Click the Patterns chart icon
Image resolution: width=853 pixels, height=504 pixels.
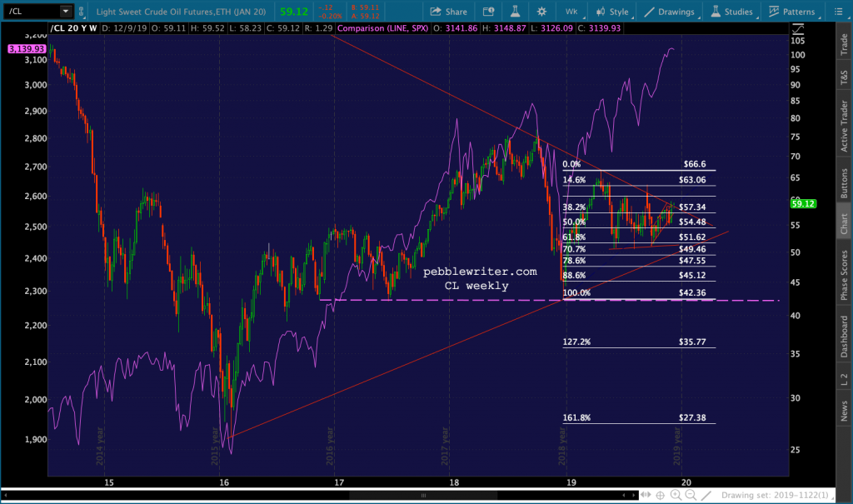point(774,12)
